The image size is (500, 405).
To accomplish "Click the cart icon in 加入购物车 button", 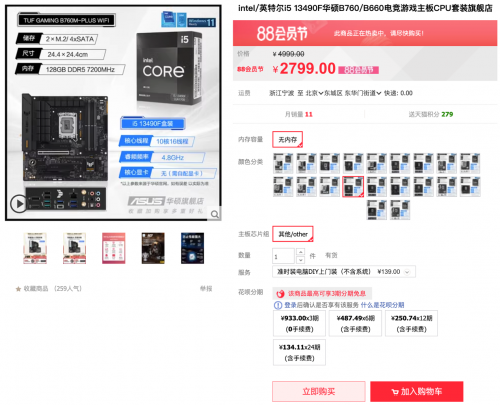I will pos(395,392).
